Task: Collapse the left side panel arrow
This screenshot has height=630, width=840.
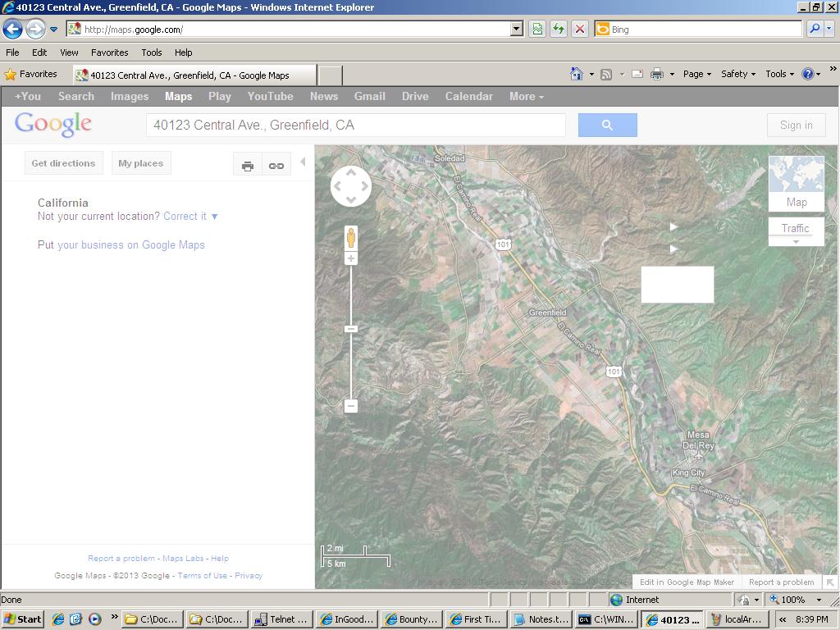Action: [x=303, y=162]
